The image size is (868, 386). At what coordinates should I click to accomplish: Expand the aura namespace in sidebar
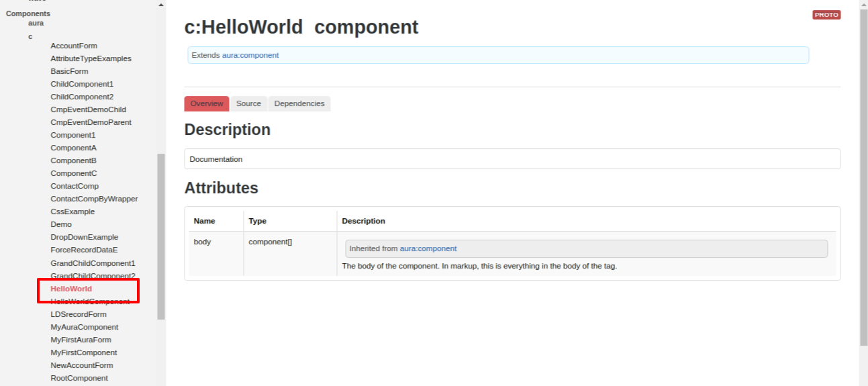pyautogui.click(x=36, y=23)
